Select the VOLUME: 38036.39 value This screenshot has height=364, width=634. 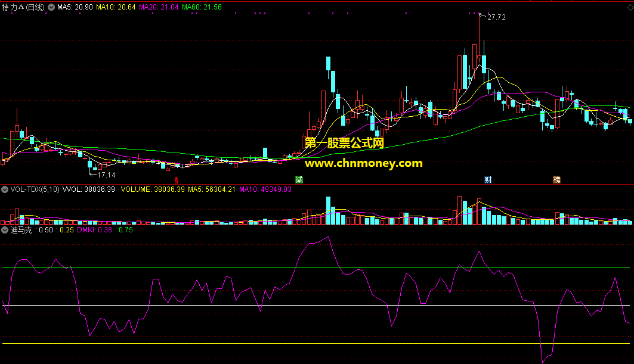(153, 189)
